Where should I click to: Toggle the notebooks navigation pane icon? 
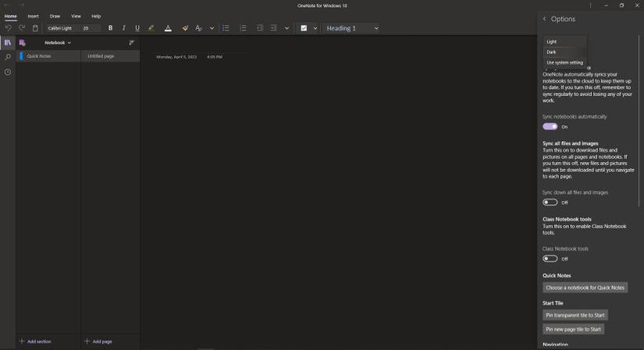(x=8, y=43)
